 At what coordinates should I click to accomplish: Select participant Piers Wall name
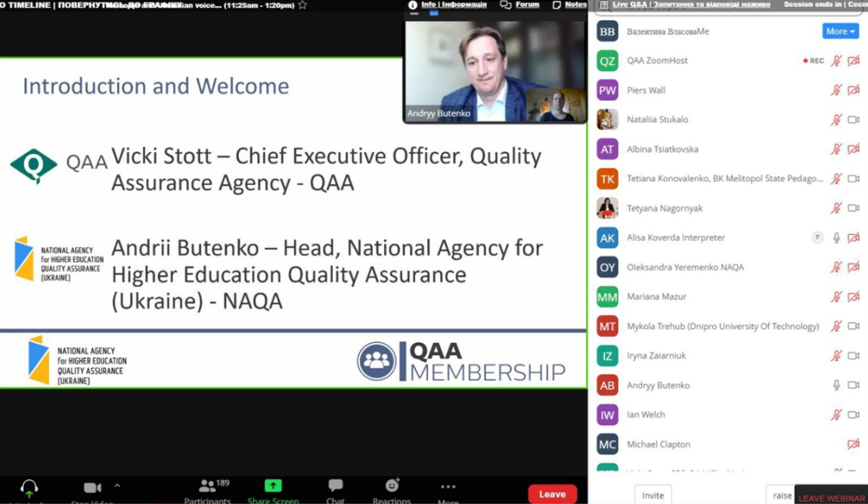click(646, 90)
